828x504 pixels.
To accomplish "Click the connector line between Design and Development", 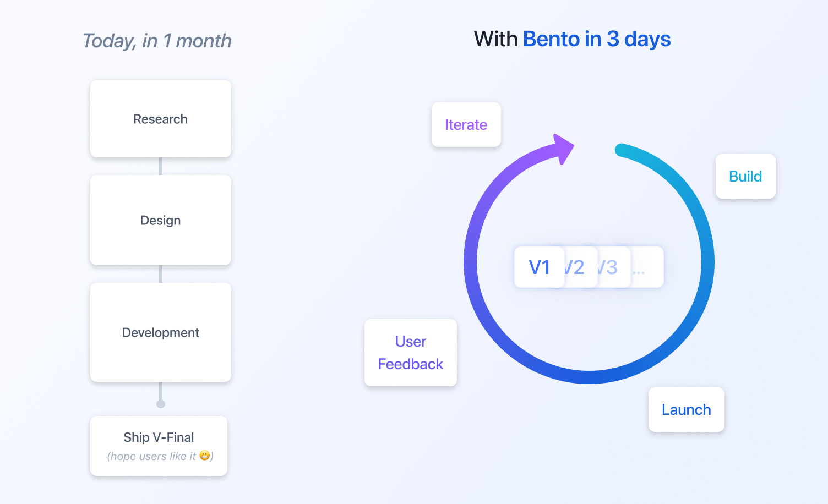I will coord(161,274).
